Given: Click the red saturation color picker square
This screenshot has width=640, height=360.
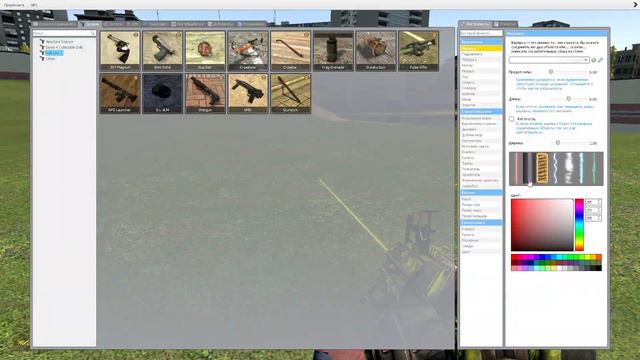Looking at the screenshot, I should 542,224.
